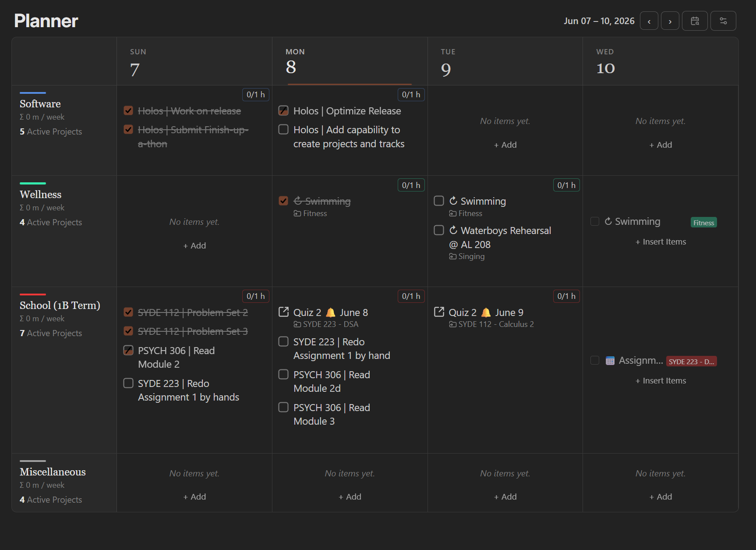Click the recurring icon on Waterboys Rehearsal
Viewport: 756px width, 550px height.
(453, 230)
